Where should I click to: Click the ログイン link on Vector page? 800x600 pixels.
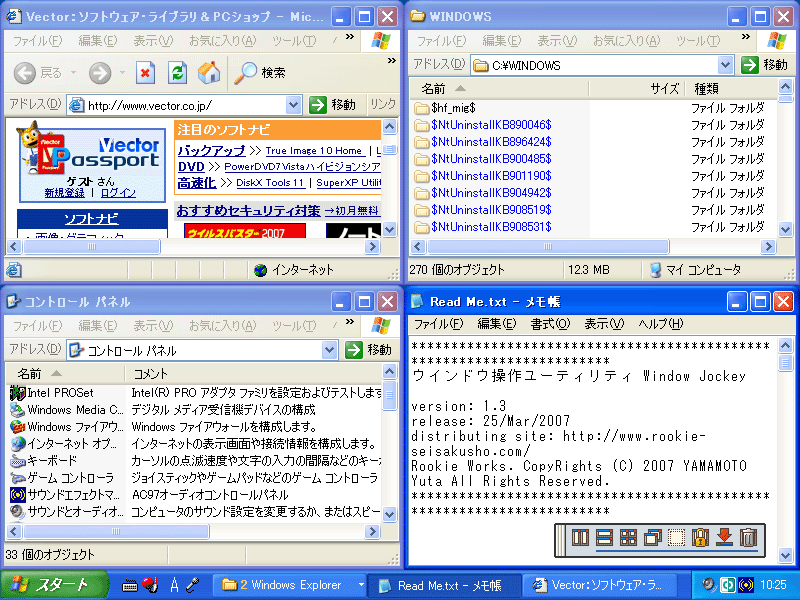(x=118, y=193)
